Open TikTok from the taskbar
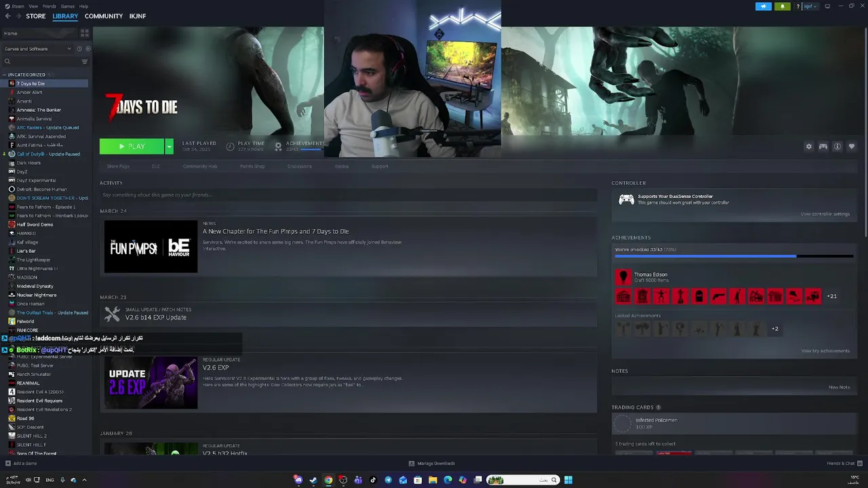868x488 pixels. point(373,480)
